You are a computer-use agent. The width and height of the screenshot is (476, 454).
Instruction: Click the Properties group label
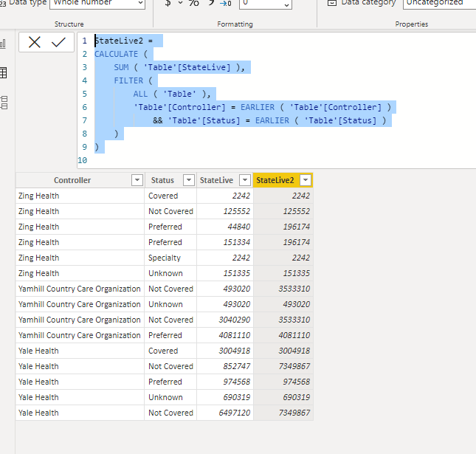[x=412, y=24]
